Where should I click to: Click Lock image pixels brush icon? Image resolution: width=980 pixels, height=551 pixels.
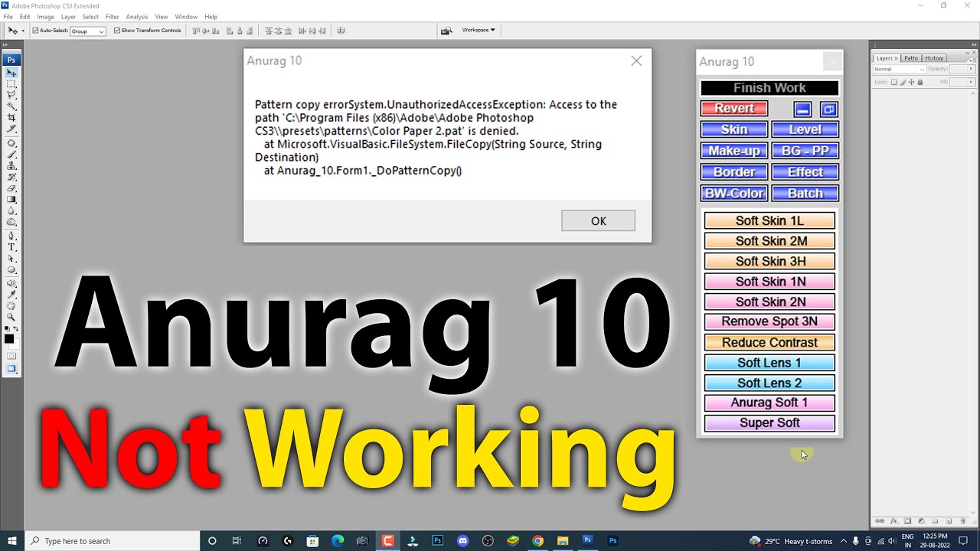(x=903, y=82)
